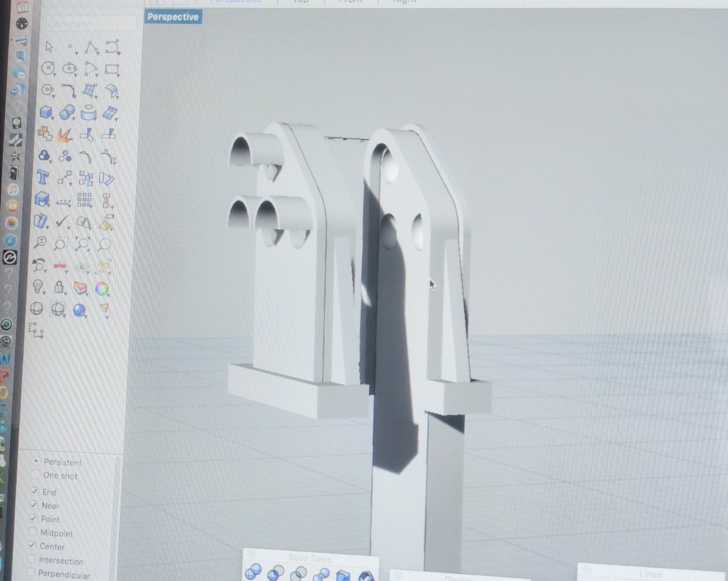Click the Boolean Union icon in Solid Tools

point(253,571)
